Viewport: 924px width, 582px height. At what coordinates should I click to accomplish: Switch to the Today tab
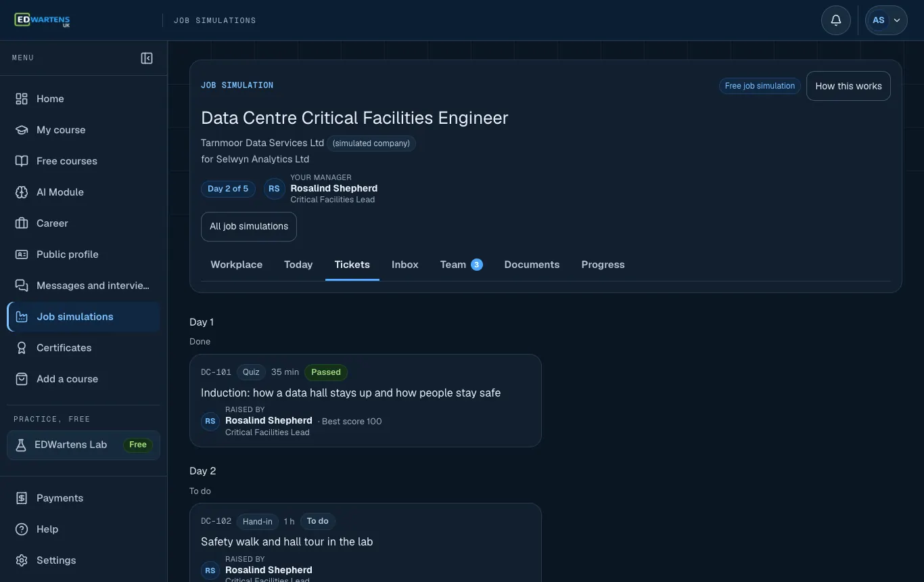coord(298,265)
